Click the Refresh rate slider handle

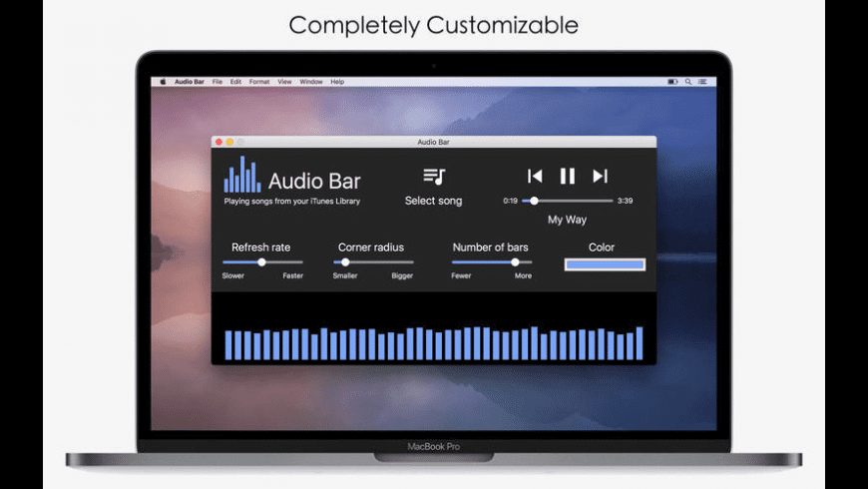261,261
